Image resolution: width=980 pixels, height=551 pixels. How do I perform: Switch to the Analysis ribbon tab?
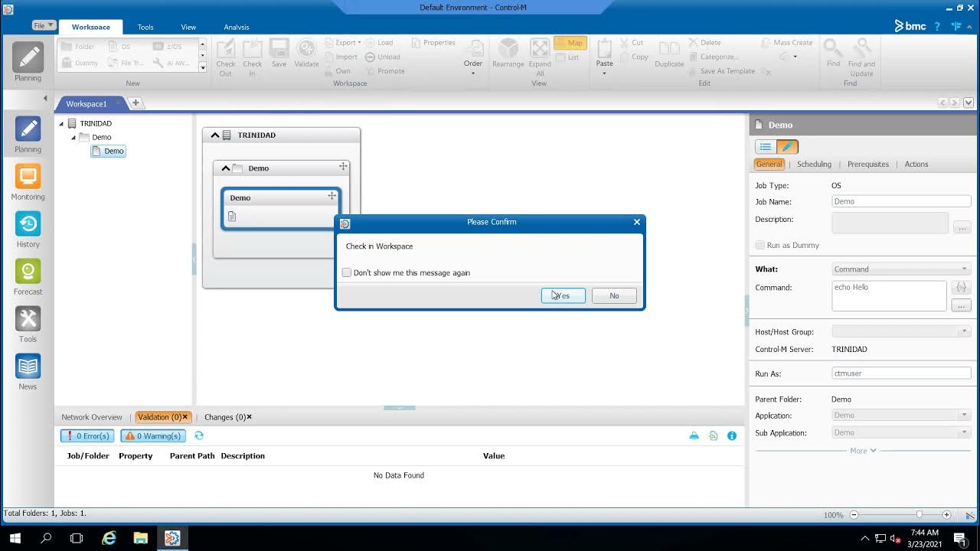pos(237,27)
